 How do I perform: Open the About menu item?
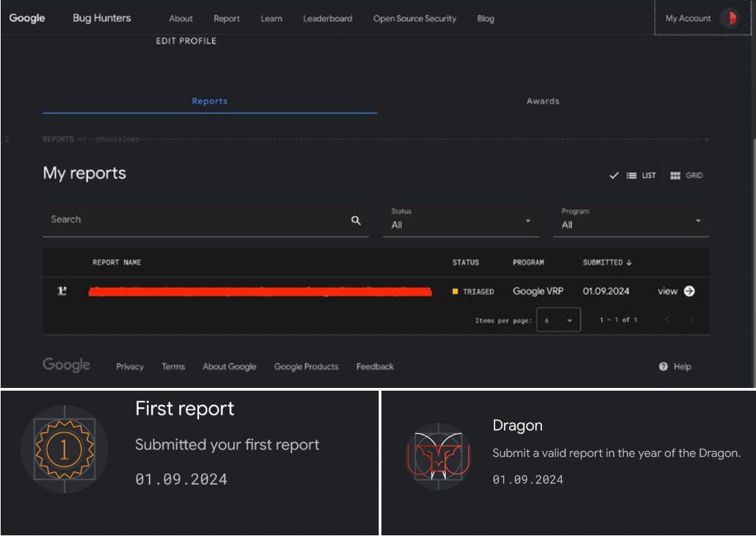[x=181, y=19]
